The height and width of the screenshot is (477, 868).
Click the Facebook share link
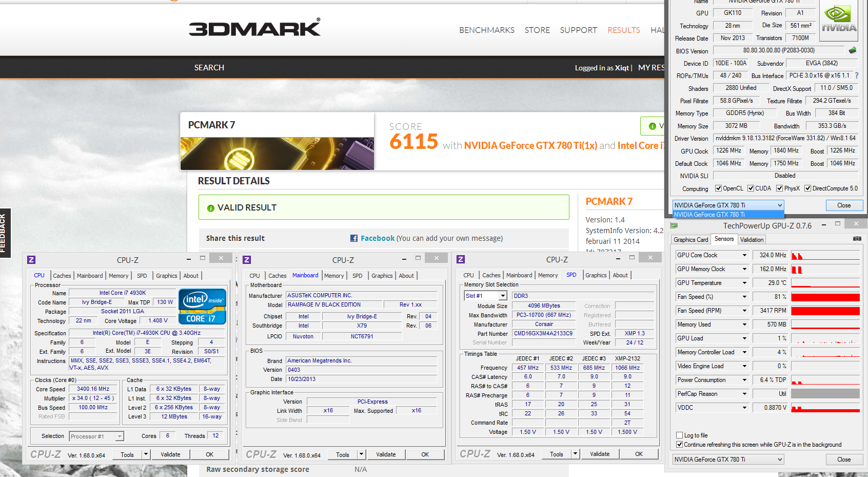(x=378, y=238)
